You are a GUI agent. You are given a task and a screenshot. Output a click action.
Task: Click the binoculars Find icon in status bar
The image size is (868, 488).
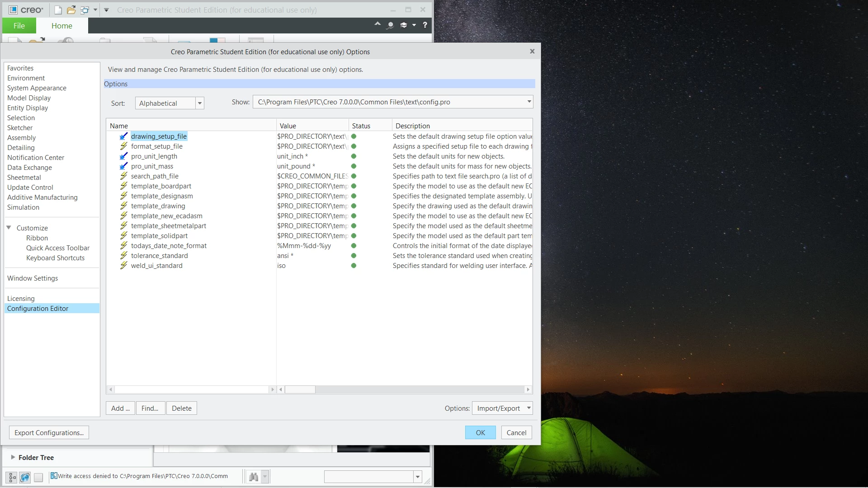tap(254, 477)
